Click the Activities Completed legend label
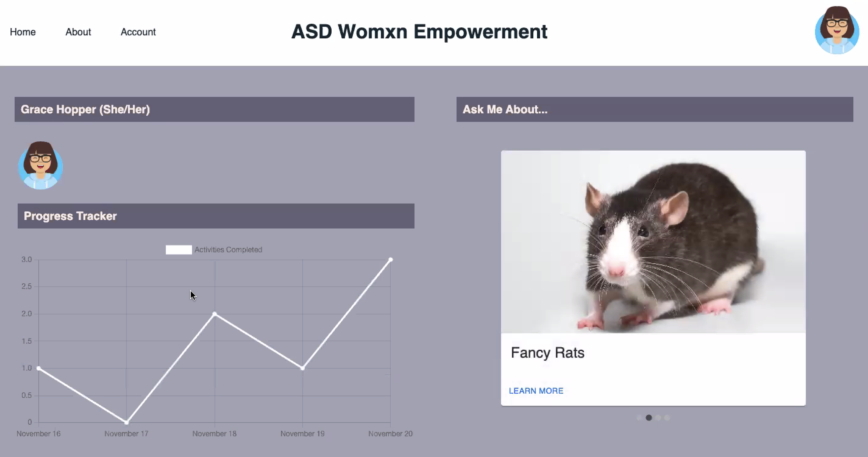 (x=228, y=250)
